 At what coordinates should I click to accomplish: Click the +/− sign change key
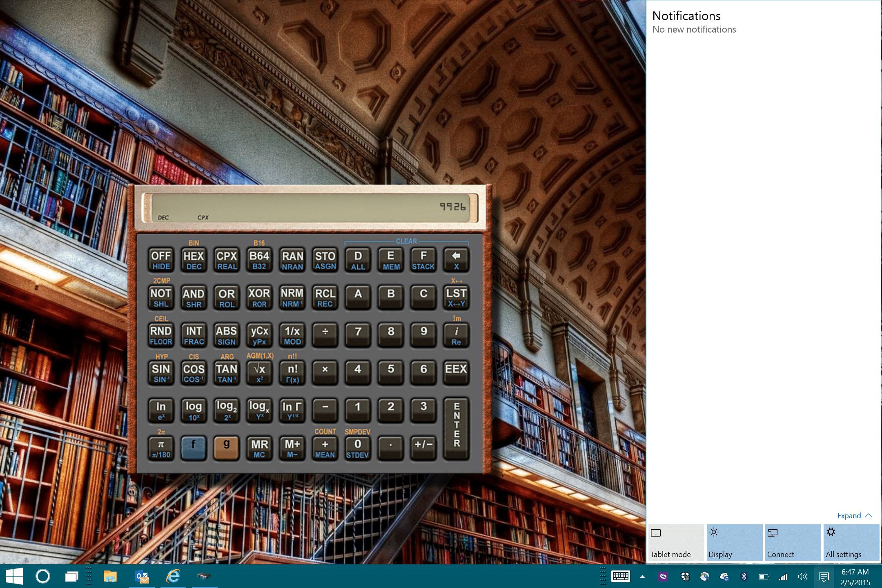tap(423, 448)
